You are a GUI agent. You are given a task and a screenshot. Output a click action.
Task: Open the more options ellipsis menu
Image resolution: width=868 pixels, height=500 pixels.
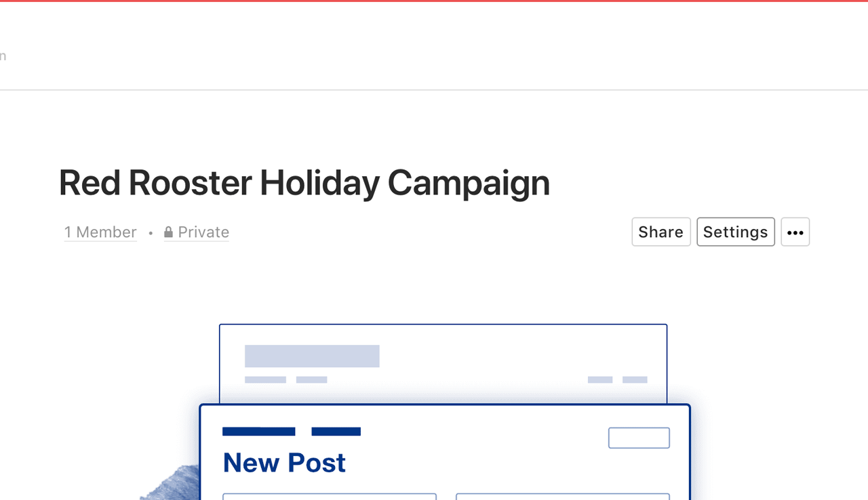coord(795,232)
